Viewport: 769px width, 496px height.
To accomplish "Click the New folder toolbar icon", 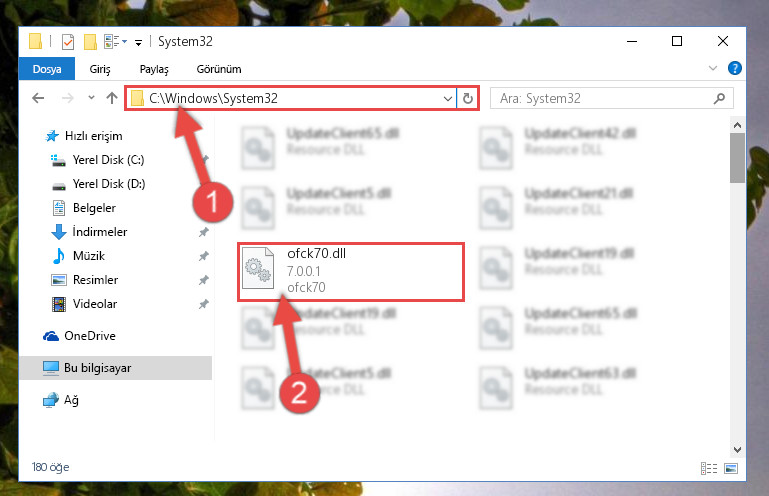I will 90,42.
